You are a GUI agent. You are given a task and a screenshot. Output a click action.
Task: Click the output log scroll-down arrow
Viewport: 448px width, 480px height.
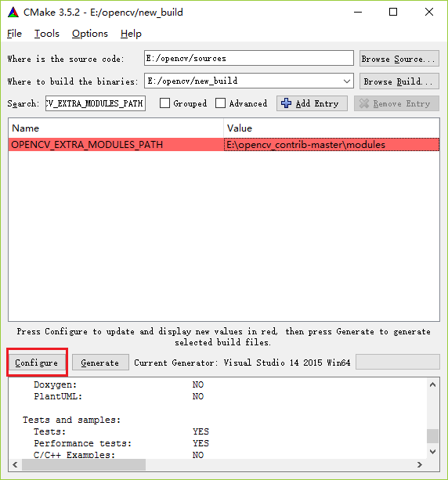pyautogui.click(x=432, y=452)
